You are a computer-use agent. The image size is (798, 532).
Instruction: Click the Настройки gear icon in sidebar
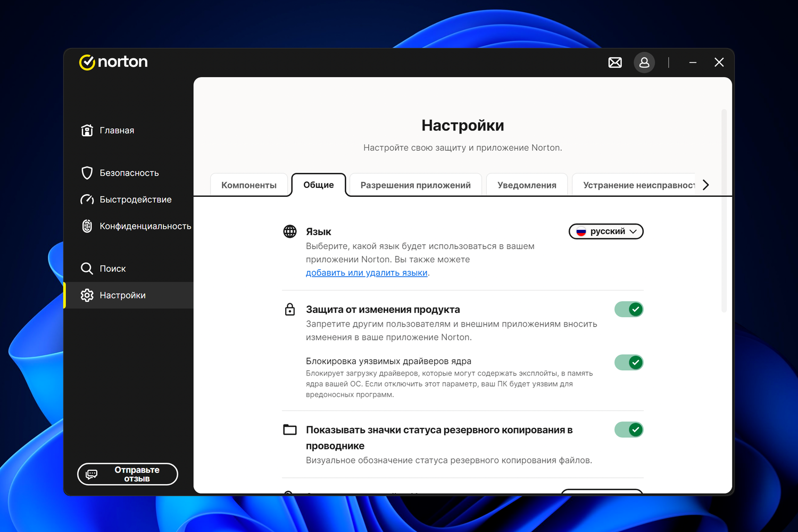coord(87,295)
